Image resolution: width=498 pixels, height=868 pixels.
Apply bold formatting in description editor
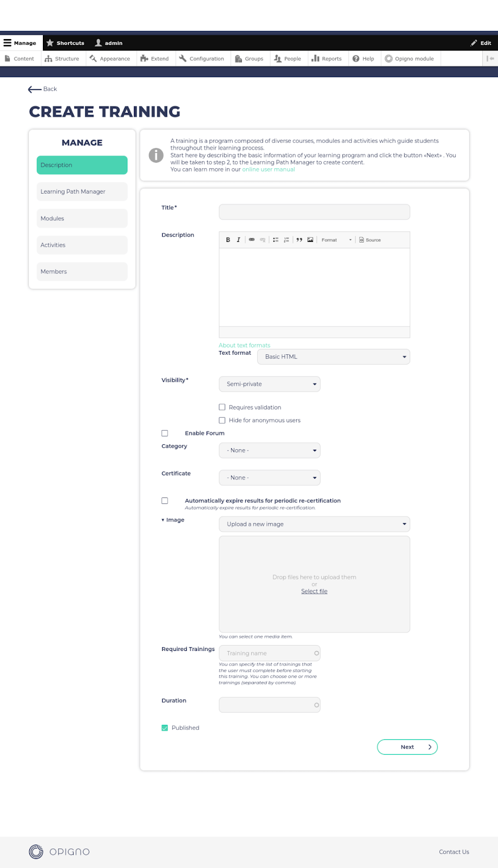(x=228, y=240)
